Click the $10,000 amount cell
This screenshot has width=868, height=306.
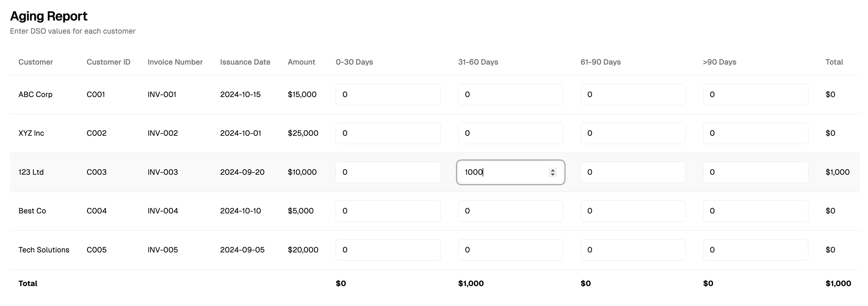coord(302,172)
